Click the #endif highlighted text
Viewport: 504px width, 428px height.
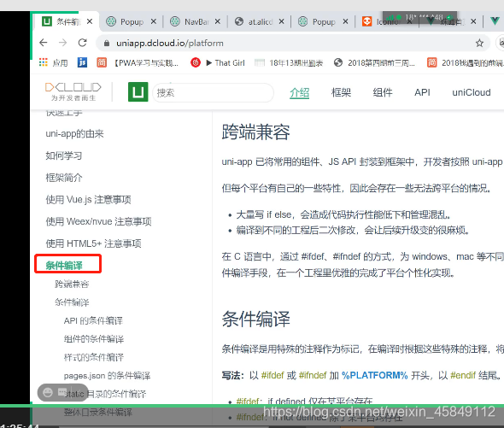463,375
